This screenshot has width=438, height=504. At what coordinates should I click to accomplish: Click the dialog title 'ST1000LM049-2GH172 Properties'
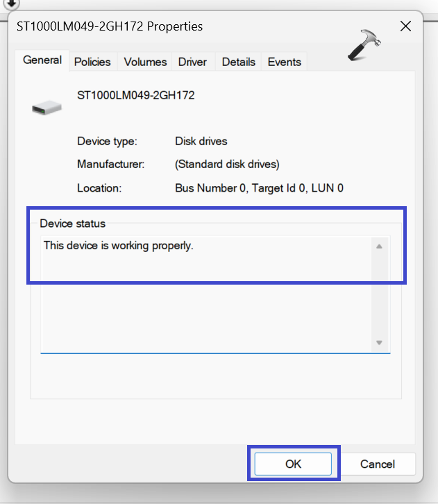point(110,26)
